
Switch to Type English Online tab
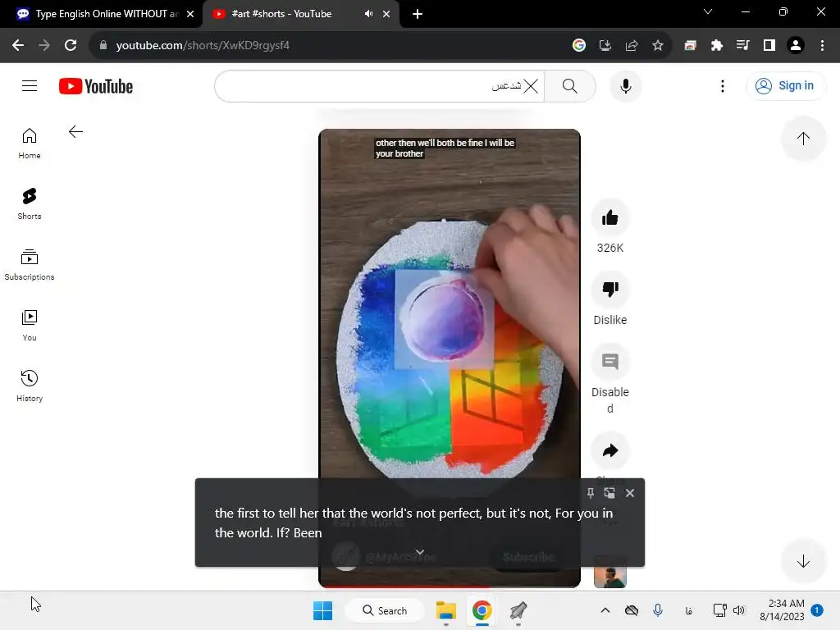(101, 14)
